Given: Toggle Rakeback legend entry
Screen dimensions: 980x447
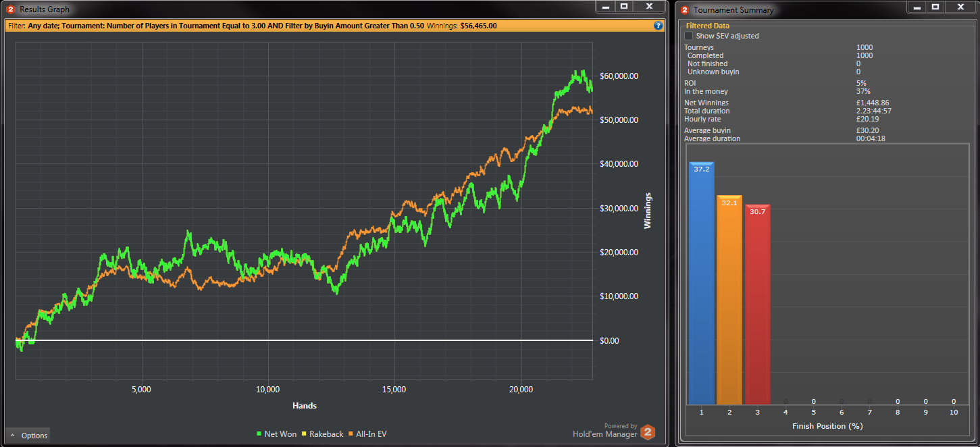Looking at the screenshot, I should click(x=323, y=434).
